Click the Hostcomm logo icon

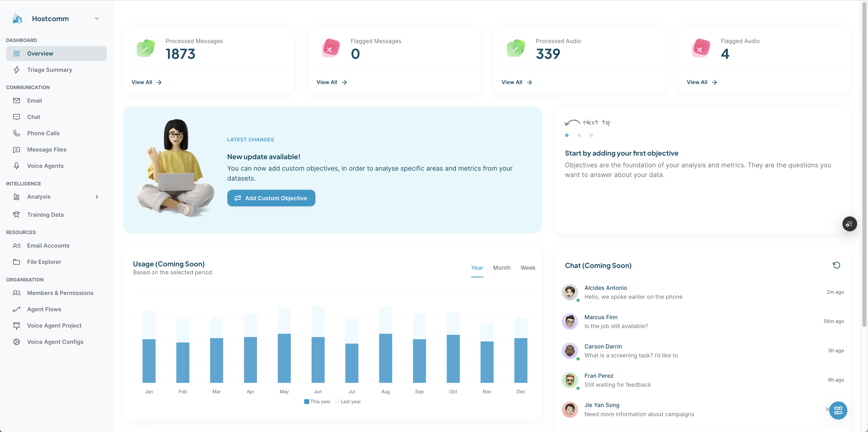tap(17, 19)
